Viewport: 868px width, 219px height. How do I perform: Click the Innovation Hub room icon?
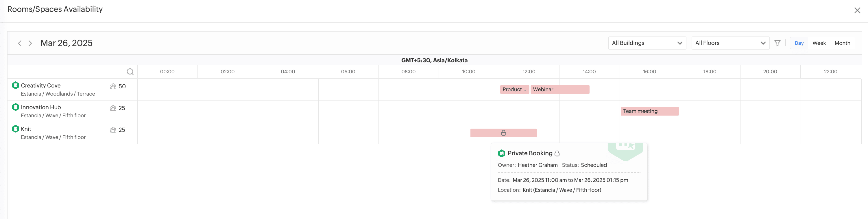point(16,107)
